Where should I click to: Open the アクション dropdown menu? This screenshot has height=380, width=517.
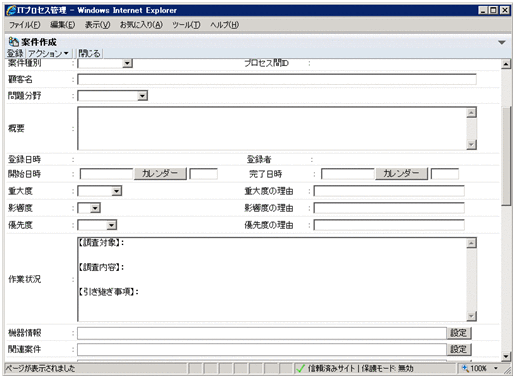pyautogui.click(x=48, y=53)
